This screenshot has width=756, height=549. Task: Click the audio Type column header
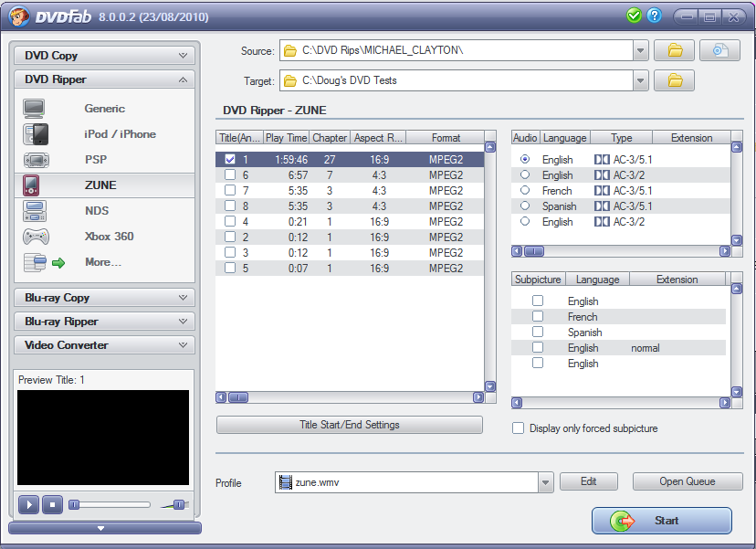pos(621,138)
